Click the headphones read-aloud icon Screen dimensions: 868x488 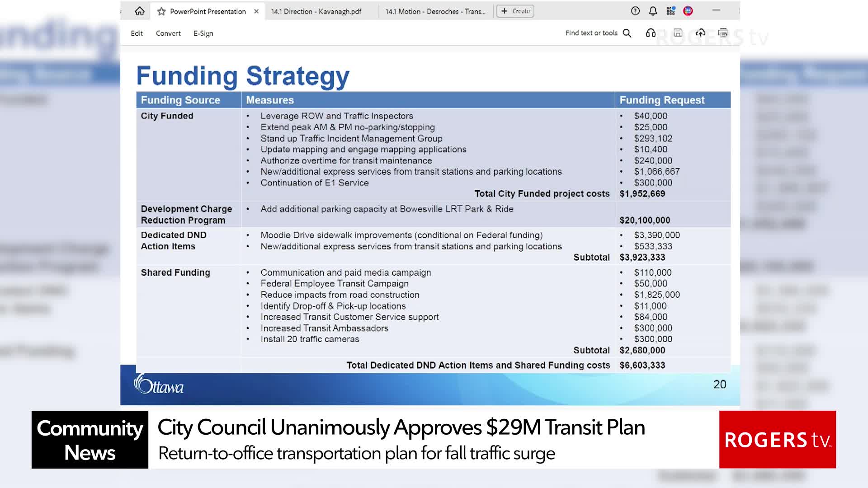[651, 33]
